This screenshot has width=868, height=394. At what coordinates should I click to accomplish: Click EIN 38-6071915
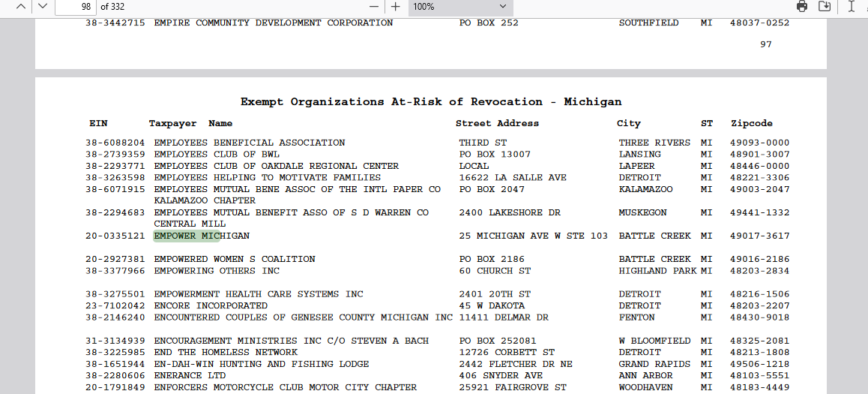[x=115, y=190]
